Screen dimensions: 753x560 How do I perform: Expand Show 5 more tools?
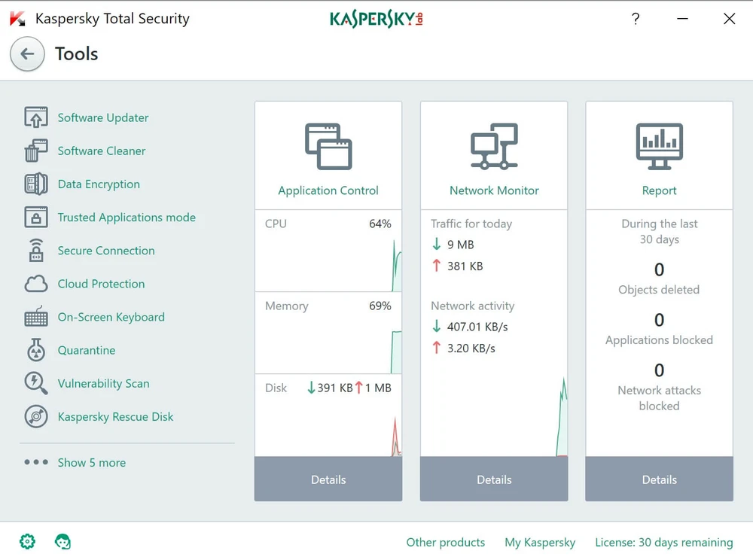point(91,462)
